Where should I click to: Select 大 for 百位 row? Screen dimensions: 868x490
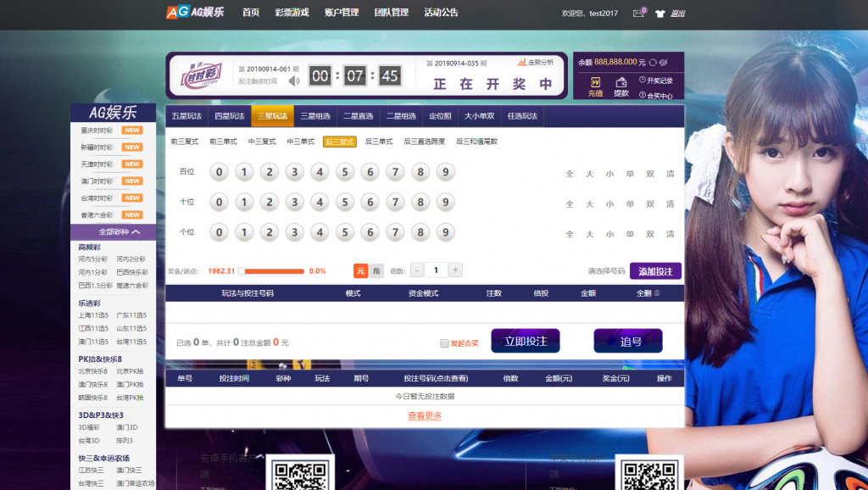[x=590, y=174]
